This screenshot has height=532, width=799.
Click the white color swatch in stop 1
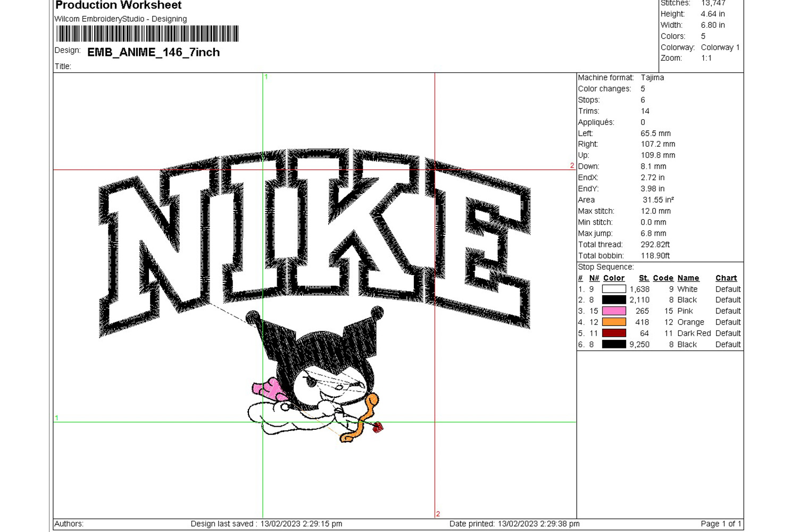click(614, 289)
